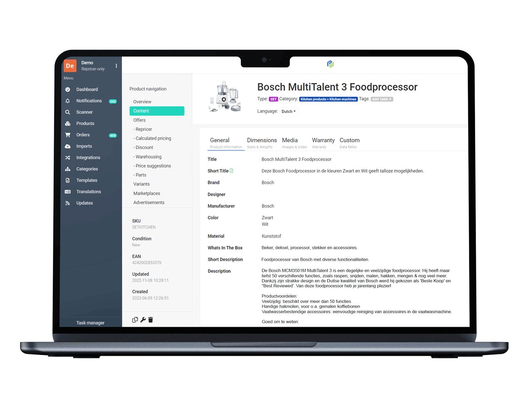Click the Integrations shuffle icon
This screenshot has width=532, height=399.
pyautogui.click(x=68, y=158)
